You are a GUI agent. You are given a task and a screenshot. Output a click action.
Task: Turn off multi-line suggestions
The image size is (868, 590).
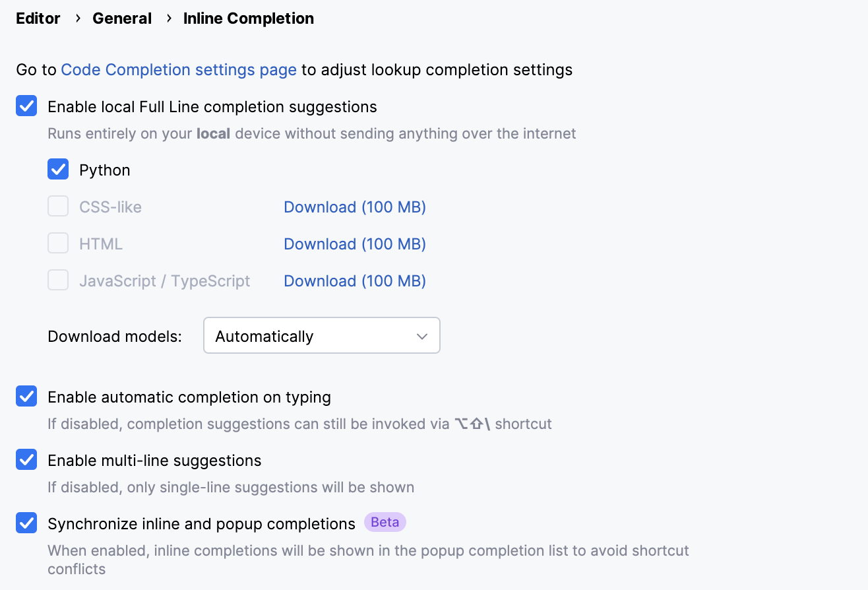pyautogui.click(x=26, y=459)
